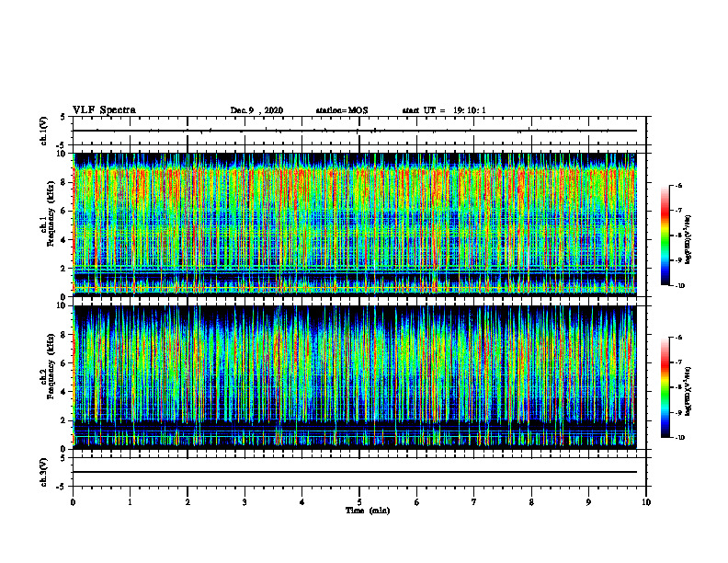Select the 'Dec. 9 , 2020' date label
Viewport: 728px width, 563px height.
pos(256,110)
